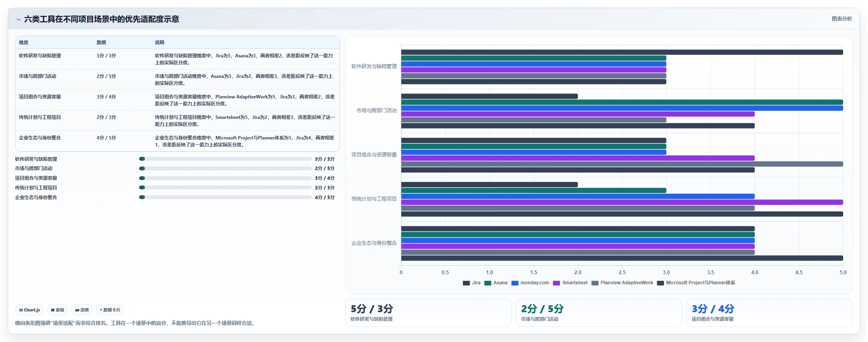Click the 说明 column header
This screenshot has width=868, height=342.
(x=160, y=43)
